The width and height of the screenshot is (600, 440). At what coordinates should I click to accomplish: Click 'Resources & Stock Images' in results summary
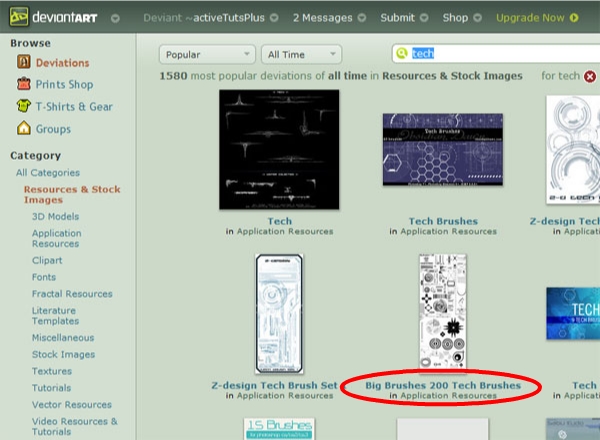(452, 76)
